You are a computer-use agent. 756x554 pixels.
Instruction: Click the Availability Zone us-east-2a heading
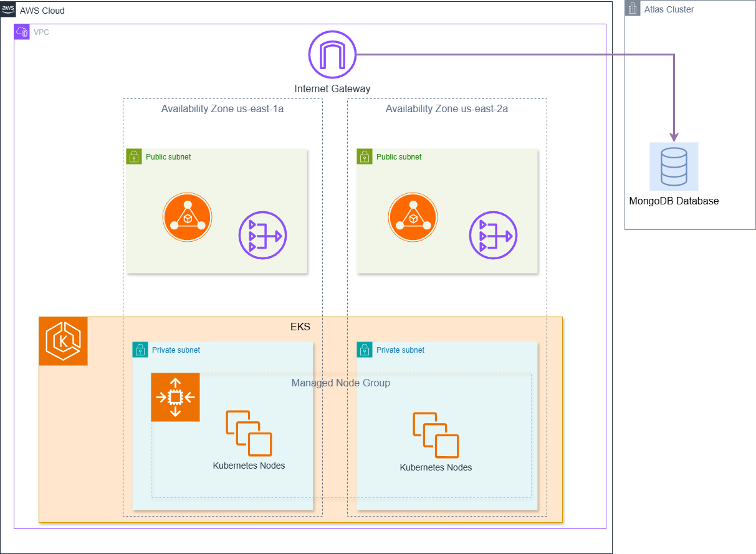(446, 108)
